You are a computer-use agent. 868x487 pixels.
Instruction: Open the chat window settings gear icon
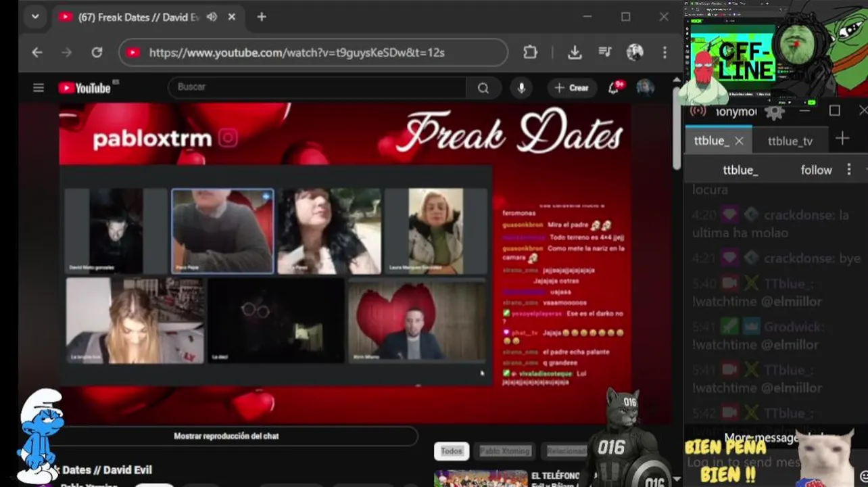[x=774, y=112]
